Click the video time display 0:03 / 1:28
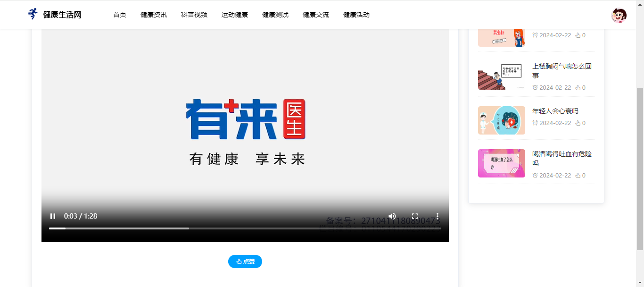This screenshot has height=287, width=644. 81,216
